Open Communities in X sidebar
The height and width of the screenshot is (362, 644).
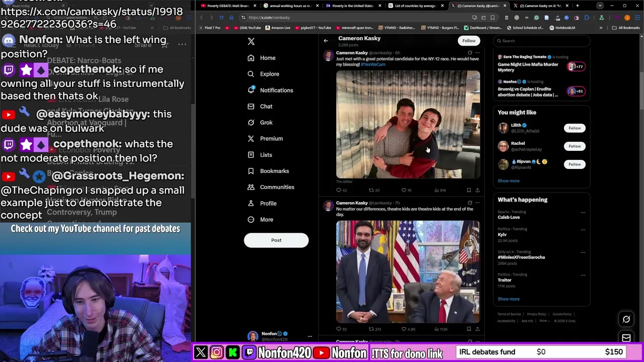pyautogui.click(x=271, y=187)
